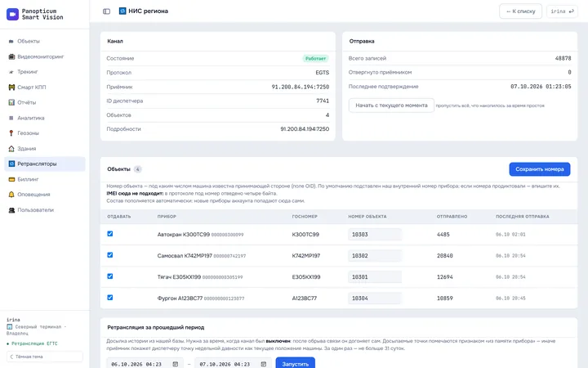Click the Ретрансляторы sidebar icon
Viewport: 588px width, 368px height.
click(11, 164)
